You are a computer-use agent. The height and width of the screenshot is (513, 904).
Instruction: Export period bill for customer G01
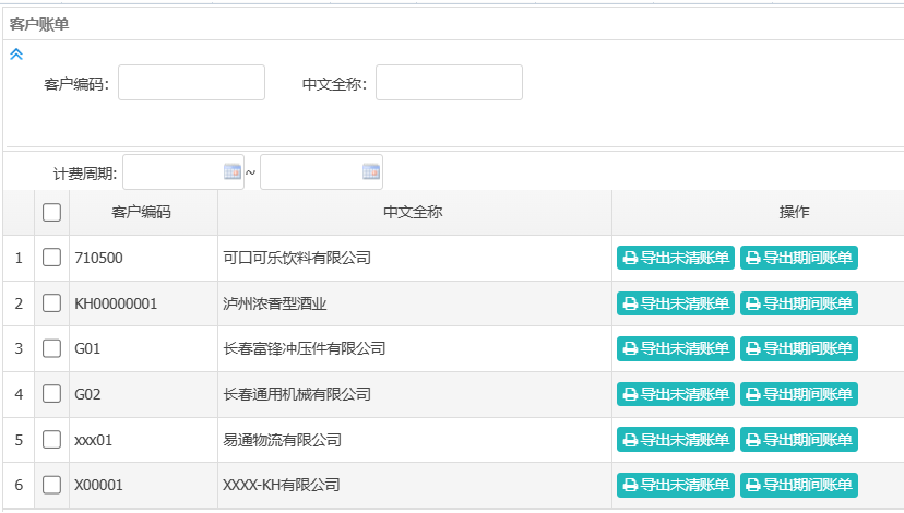[x=798, y=349]
